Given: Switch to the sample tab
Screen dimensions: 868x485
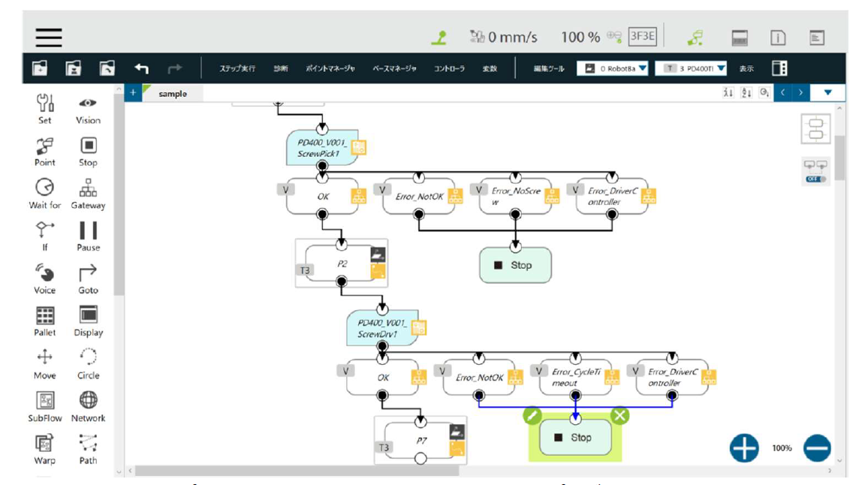Looking at the screenshot, I should point(173,94).
